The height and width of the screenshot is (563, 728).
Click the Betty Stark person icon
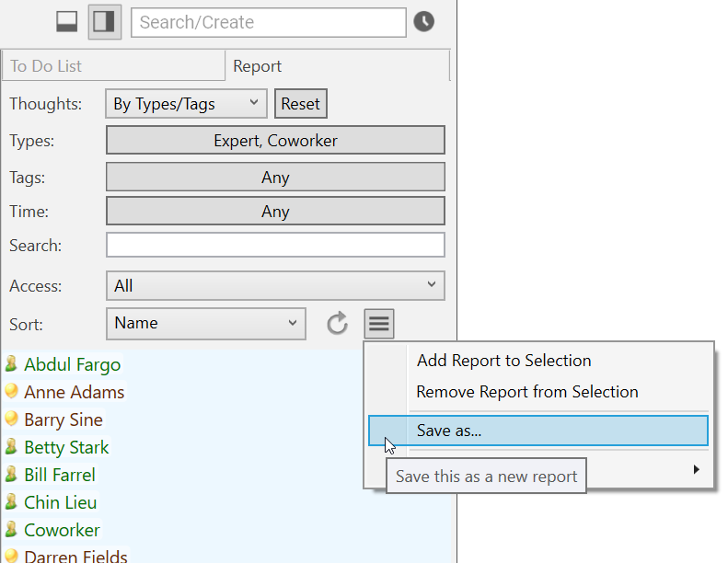tap(12, 447)
